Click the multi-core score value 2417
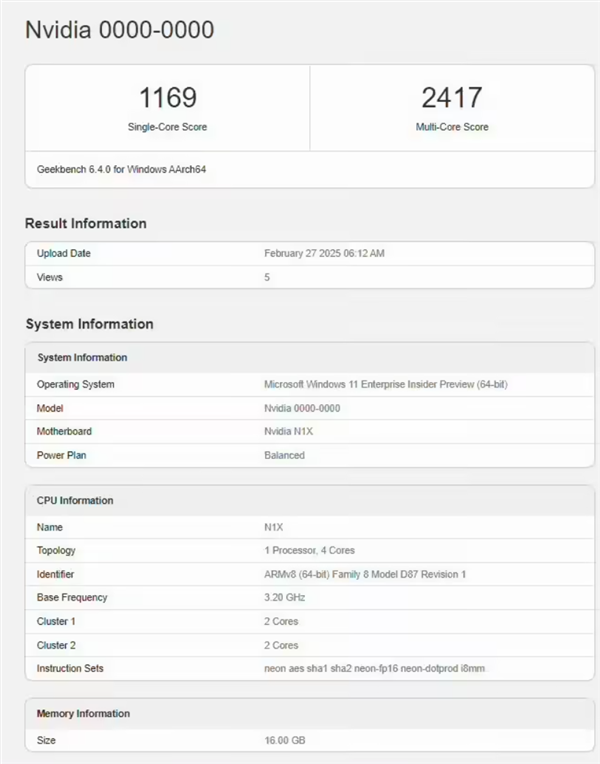 452,97
